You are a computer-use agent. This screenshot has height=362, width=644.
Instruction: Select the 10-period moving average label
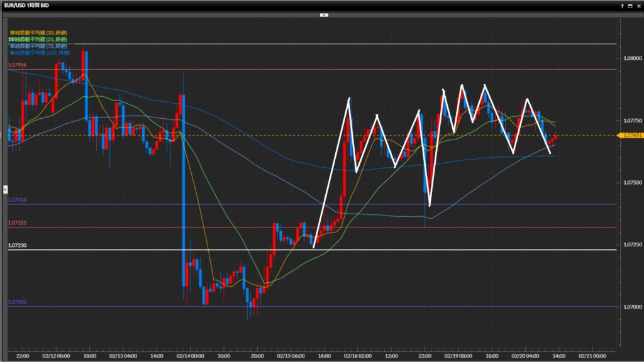point(37,33)
